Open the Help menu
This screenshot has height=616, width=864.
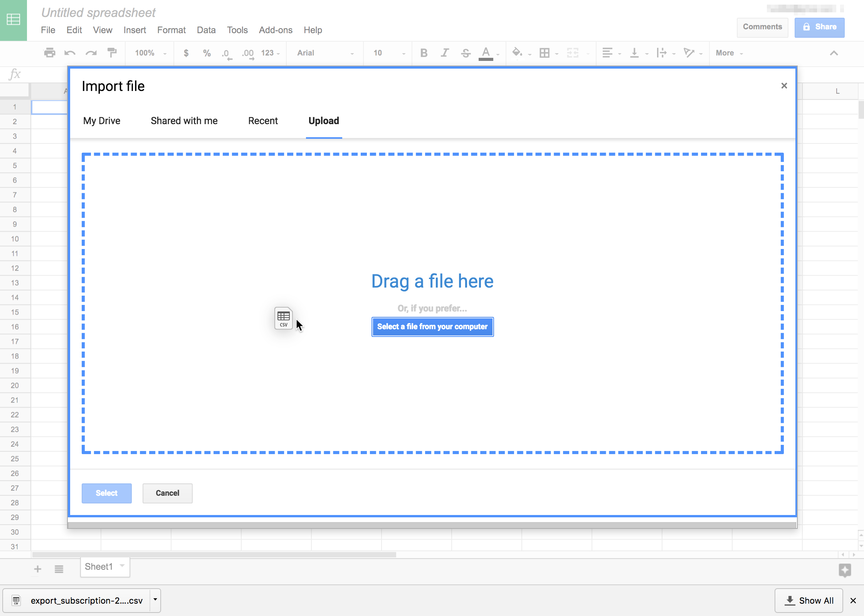pyautogui.click(x=313, y=30)
